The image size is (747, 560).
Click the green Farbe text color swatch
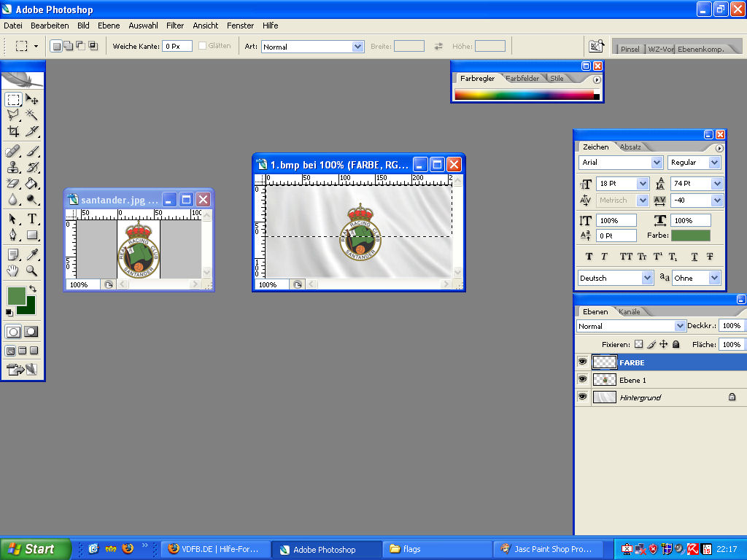690,236
